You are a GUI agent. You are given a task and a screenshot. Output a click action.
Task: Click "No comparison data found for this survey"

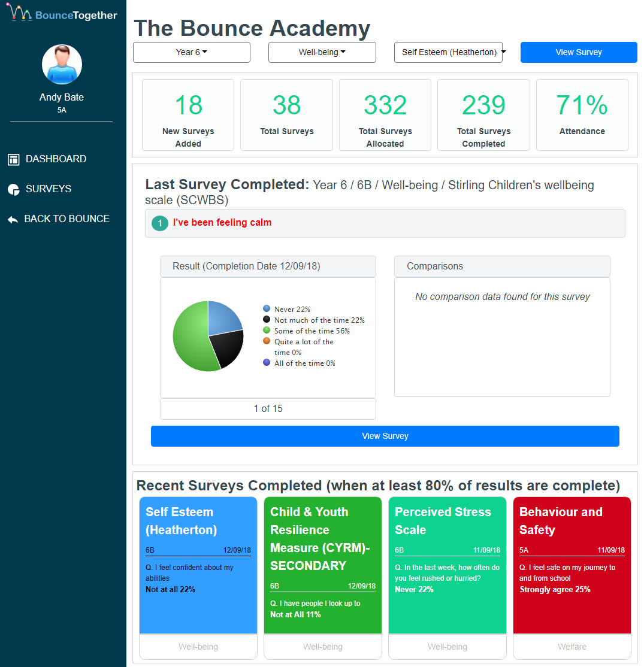point(502,296)
